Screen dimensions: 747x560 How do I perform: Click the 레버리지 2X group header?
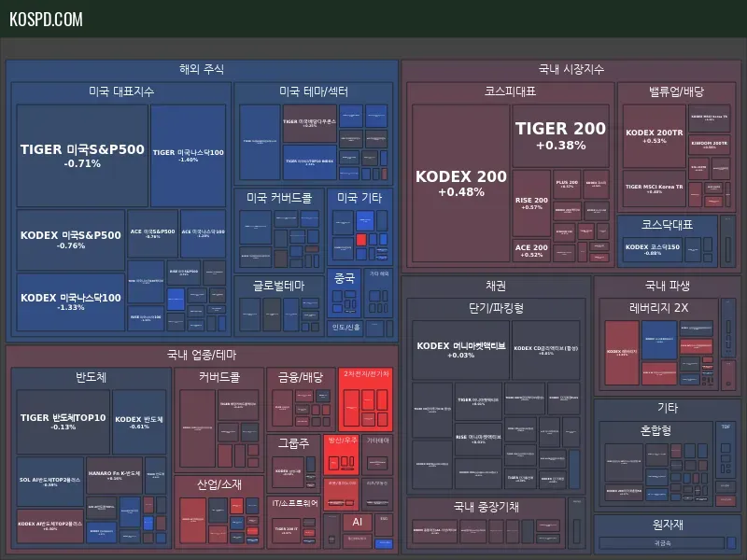(659, 308)
